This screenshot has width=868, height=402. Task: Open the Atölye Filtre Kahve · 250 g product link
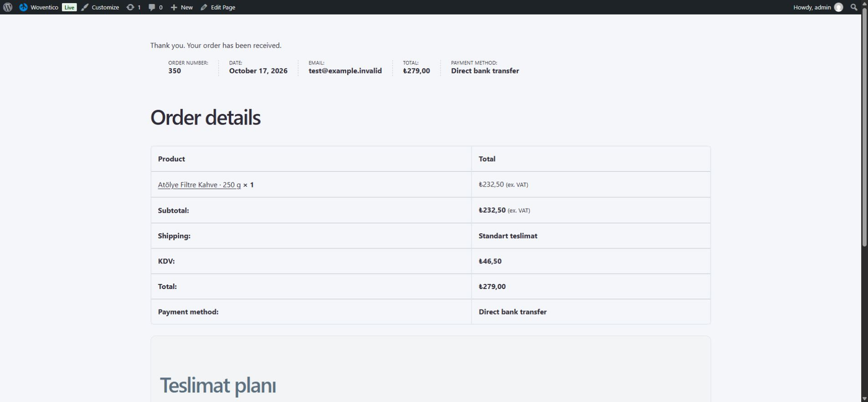(199, 185)
